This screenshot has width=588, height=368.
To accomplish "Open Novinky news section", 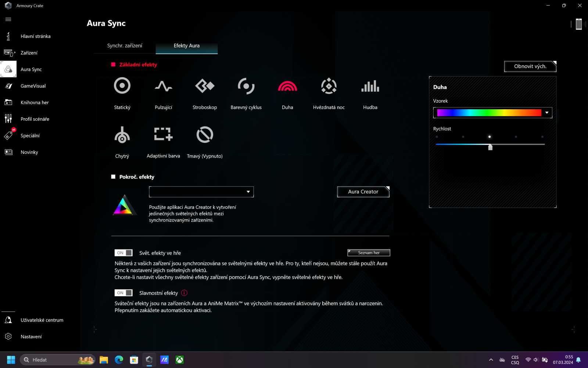I will pos(29,152).
